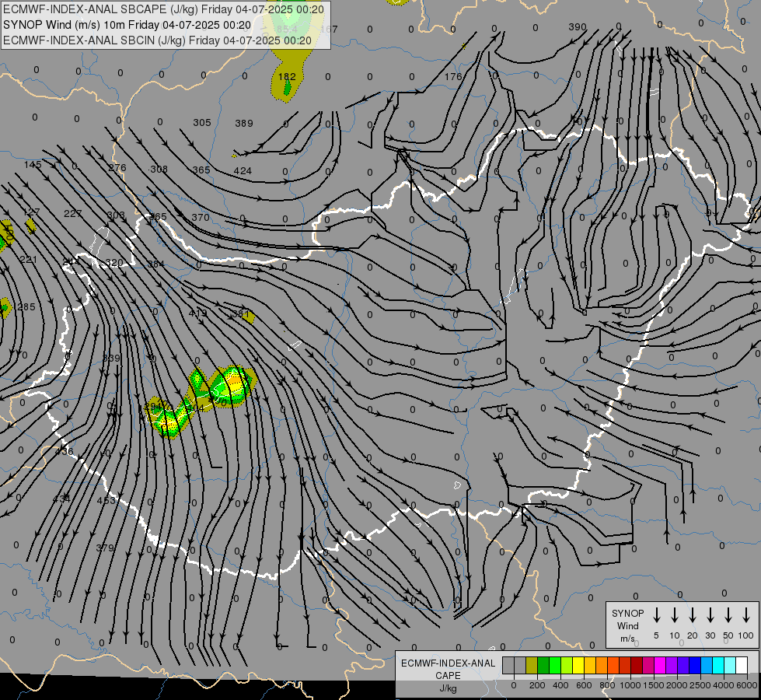Click the 200 tick label in CAPE legend

pos(537,685)
